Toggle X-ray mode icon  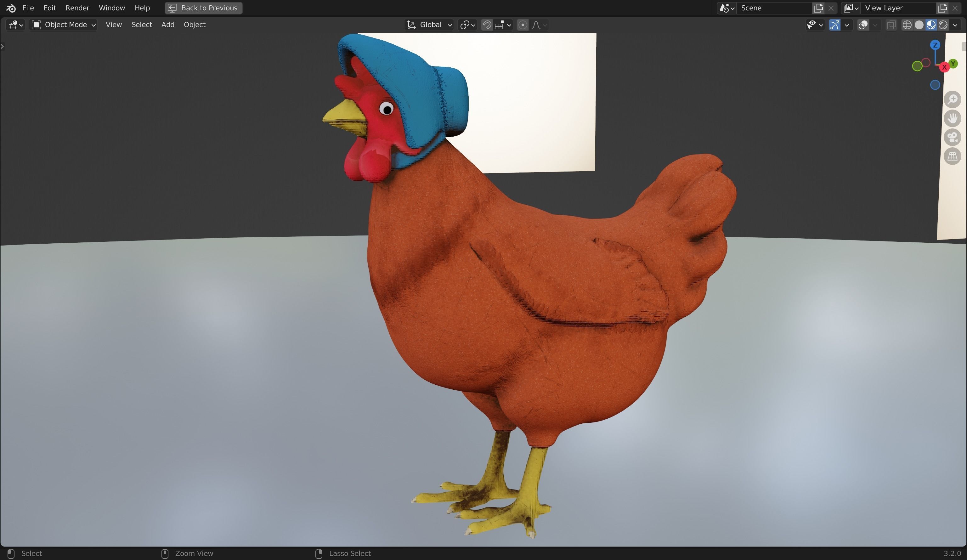(891, 25)
